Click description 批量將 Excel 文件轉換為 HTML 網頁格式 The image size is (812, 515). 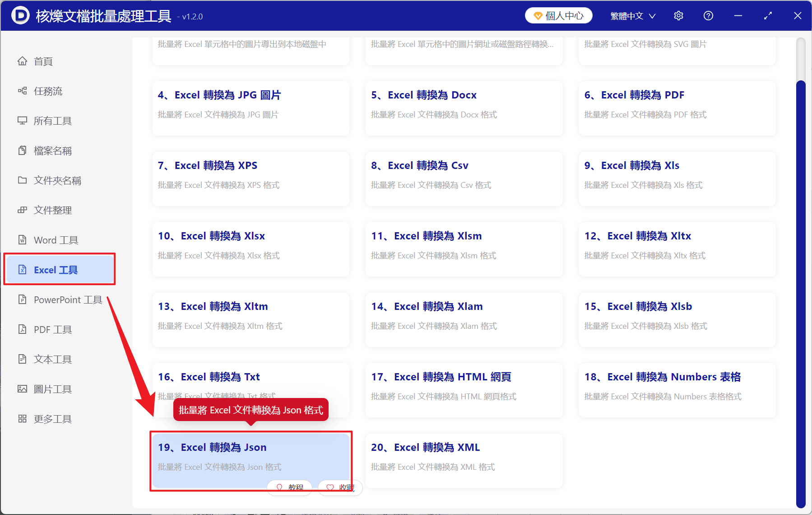(444, 397)
